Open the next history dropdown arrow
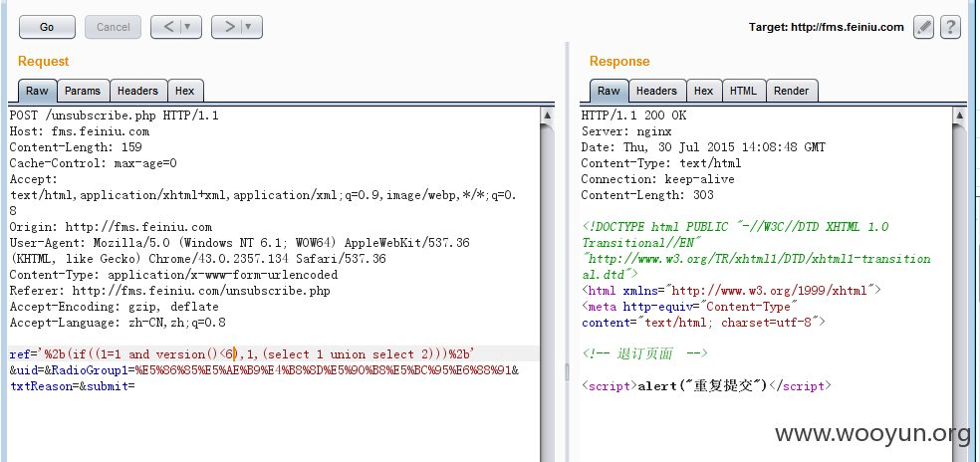This screenshot has width=980, height=462. 251,27
